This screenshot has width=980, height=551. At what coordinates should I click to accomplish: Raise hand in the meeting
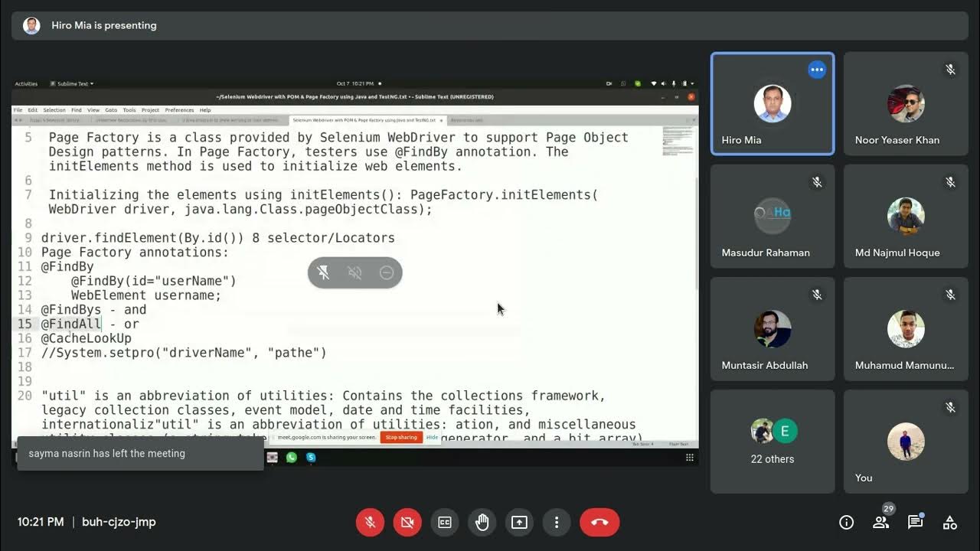click(x=482, y=522)
